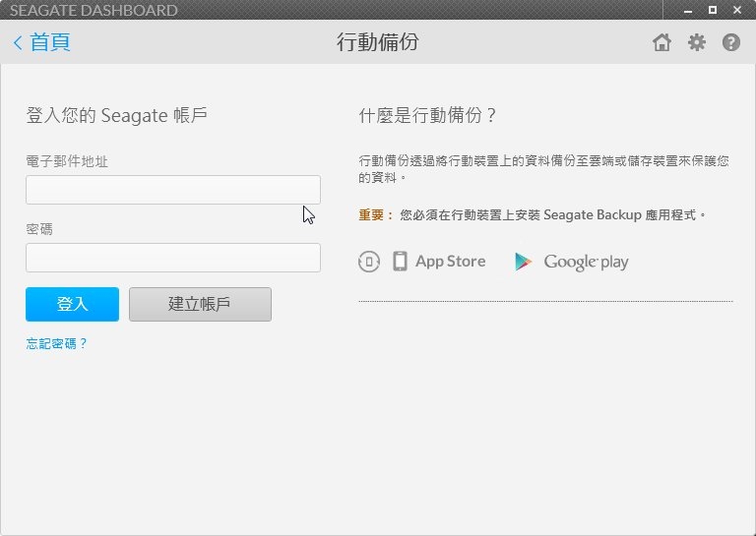Open the App Store text link
The image size is (756, 536).
(450, 261)
